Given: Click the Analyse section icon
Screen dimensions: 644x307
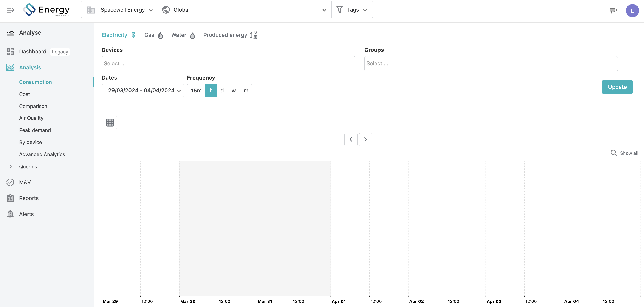Looking at the screenshot, I should point(10,33).
